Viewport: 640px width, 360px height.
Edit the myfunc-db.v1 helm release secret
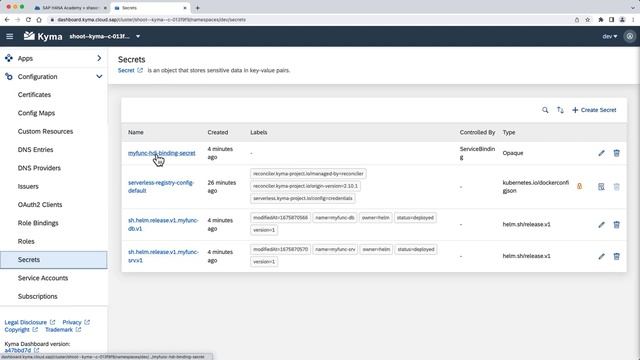point(601,224)
